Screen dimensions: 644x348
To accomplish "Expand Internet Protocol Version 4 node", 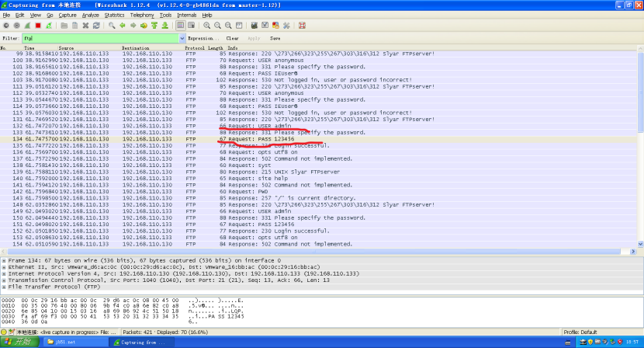I will point(4,273).
